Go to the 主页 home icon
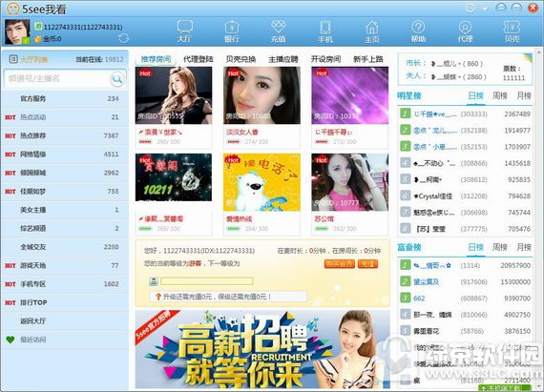544x392 pixels. (372, 31)
